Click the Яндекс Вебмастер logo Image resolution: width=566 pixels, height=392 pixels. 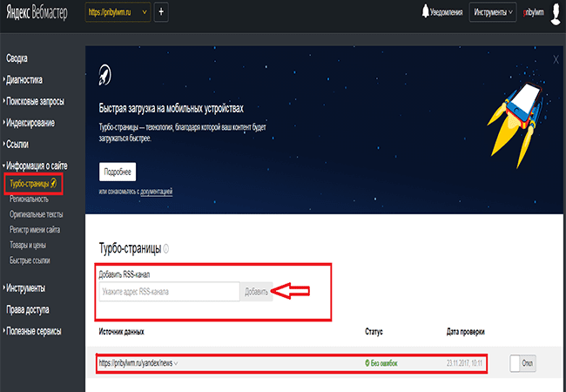(x=37, y=13)
